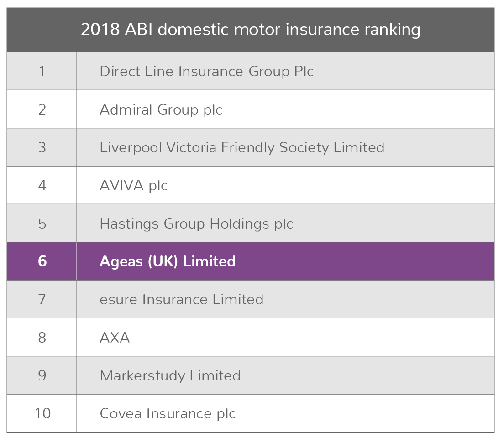This screenshot has height=443, width=504.
Task: Click rank number 3 cell
Action: 42,147
